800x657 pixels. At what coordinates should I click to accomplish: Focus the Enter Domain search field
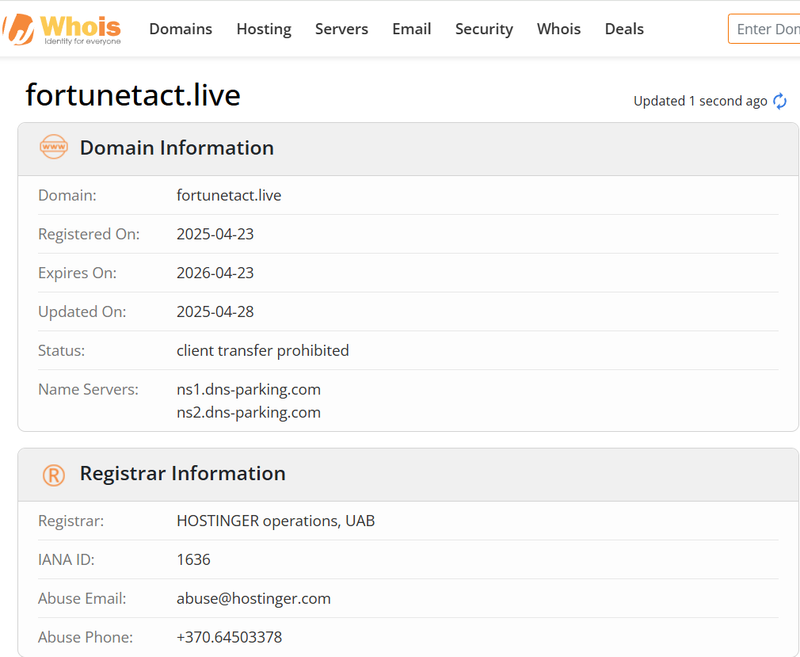click(x=764, y=29)
